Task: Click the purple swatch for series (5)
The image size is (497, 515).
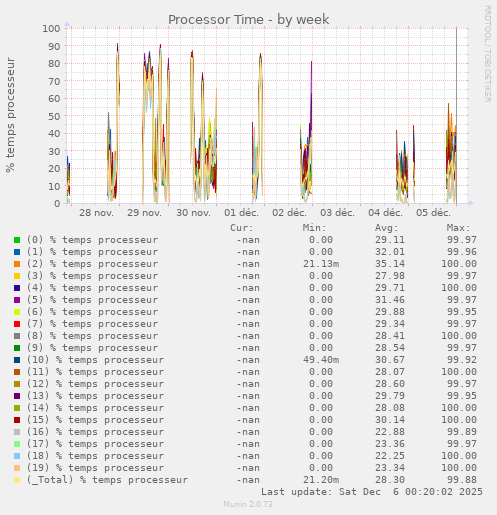Action: point(17,300)
